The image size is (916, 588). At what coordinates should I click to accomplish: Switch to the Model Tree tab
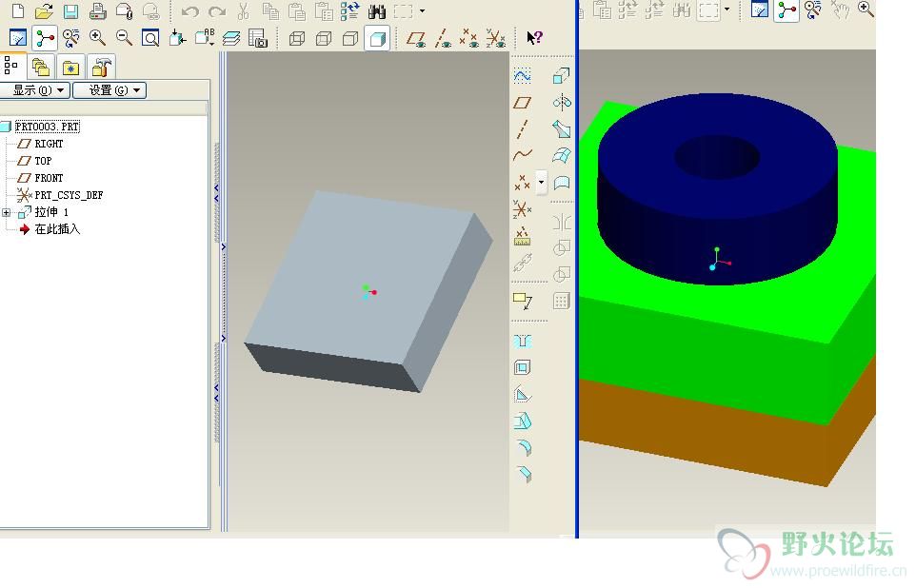12,67
